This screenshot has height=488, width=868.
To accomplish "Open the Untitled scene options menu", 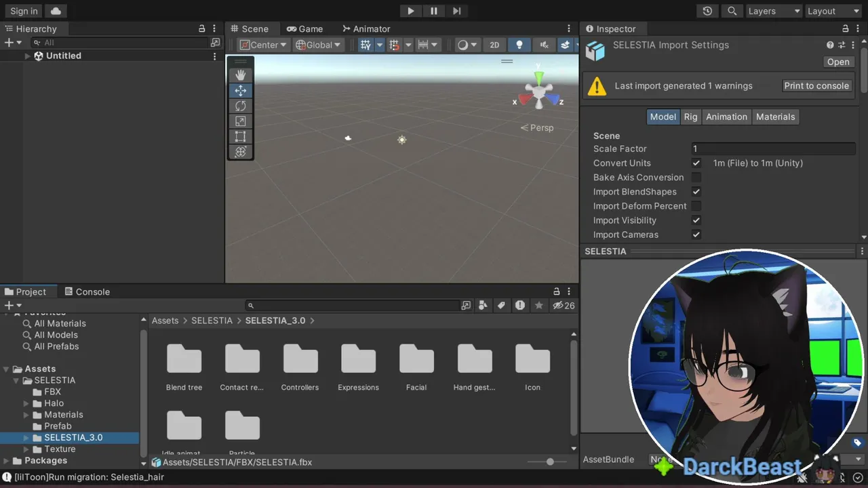I will pos(214,56).
